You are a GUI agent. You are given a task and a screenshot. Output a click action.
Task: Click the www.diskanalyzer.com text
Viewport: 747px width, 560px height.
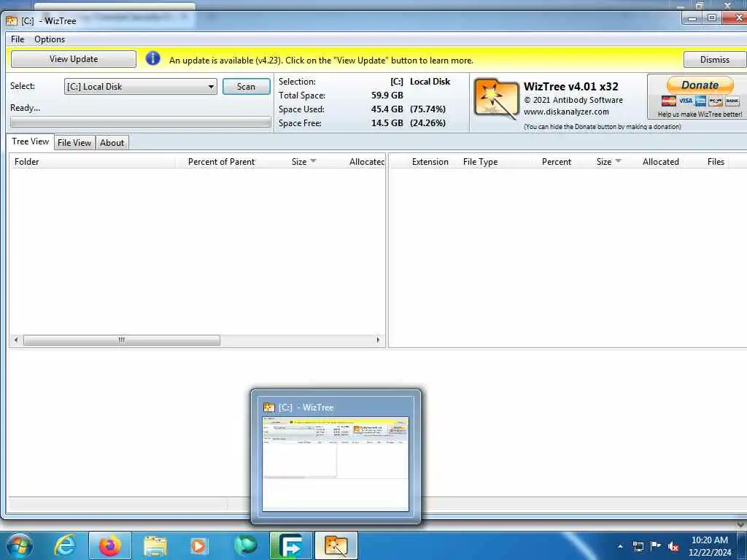point(566,112)
